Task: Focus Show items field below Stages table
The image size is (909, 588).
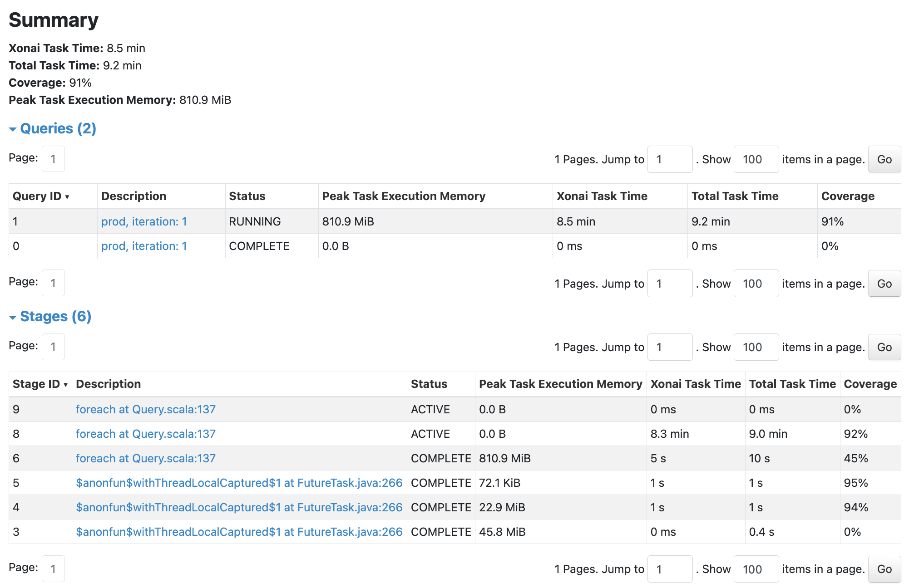Action: 756,569
